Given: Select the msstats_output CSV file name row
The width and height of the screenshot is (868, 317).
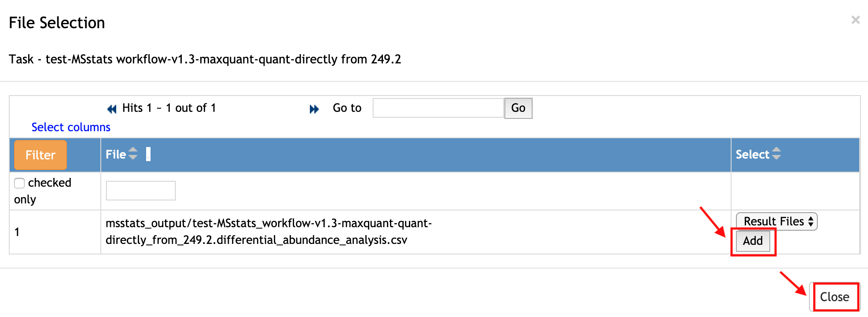Looking at the screenshot, I should click(x=268, y=232).
